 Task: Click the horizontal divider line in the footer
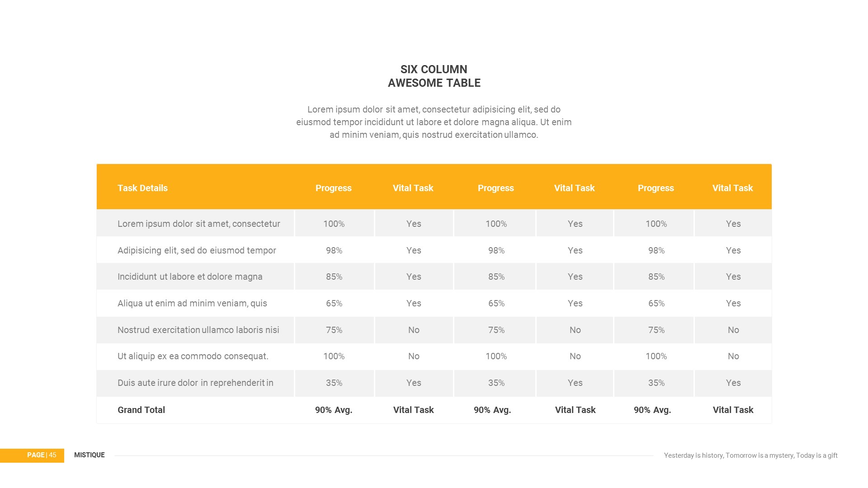pyautogui.click(x=384, y=455)
